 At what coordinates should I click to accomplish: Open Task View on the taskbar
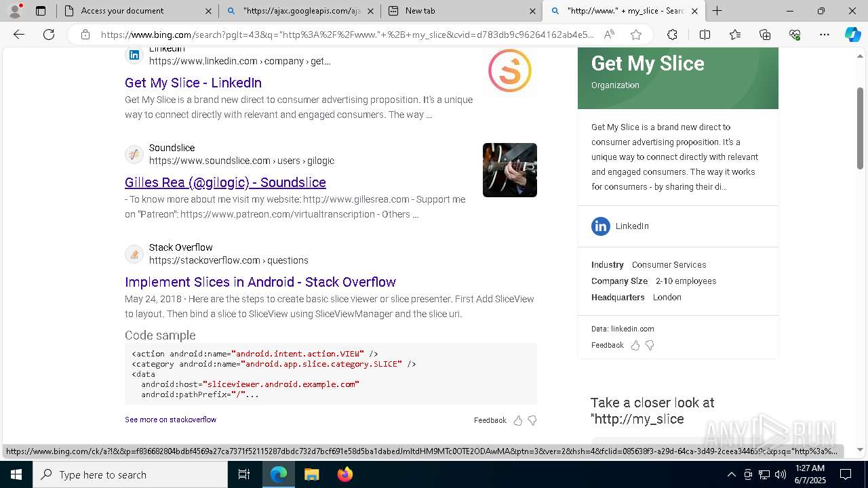coord(244,474)
